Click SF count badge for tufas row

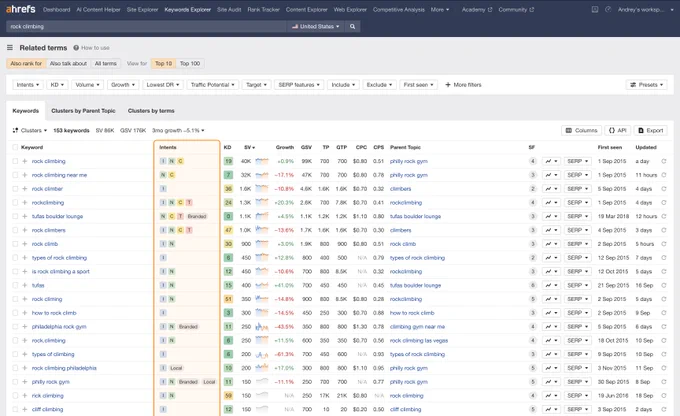tap(533, 285)
